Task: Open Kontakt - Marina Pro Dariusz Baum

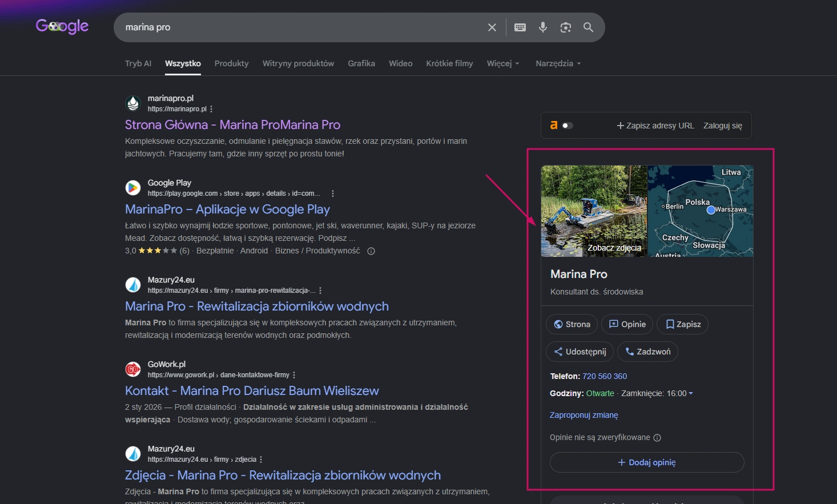Action: click(x=252, y=391)
